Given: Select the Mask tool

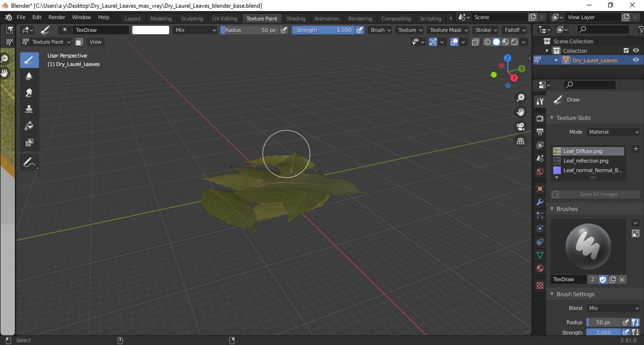Looking at the screenshot, I should pos(29,142).
